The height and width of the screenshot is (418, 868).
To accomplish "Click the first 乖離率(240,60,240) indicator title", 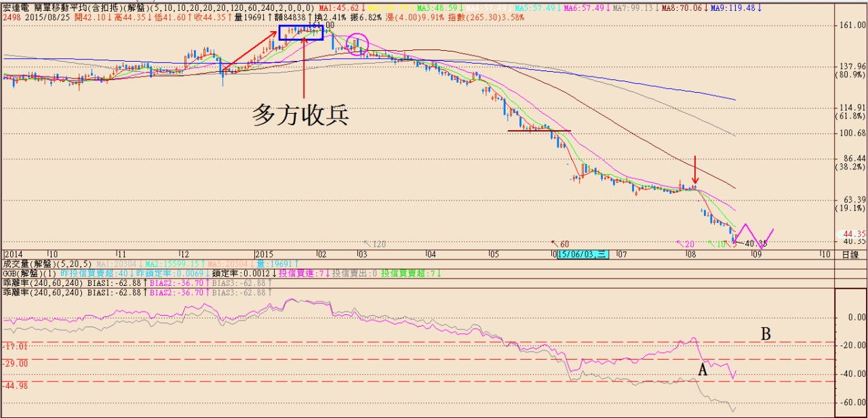I will (x=43, y=283).
